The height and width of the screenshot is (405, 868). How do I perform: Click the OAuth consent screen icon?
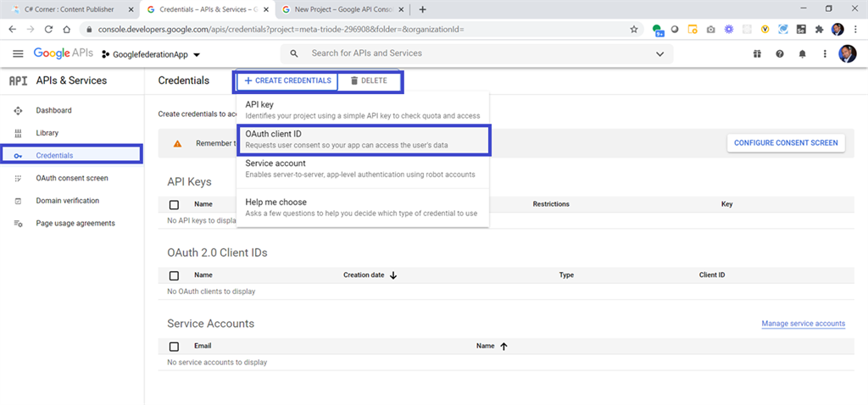coord(18,178)
